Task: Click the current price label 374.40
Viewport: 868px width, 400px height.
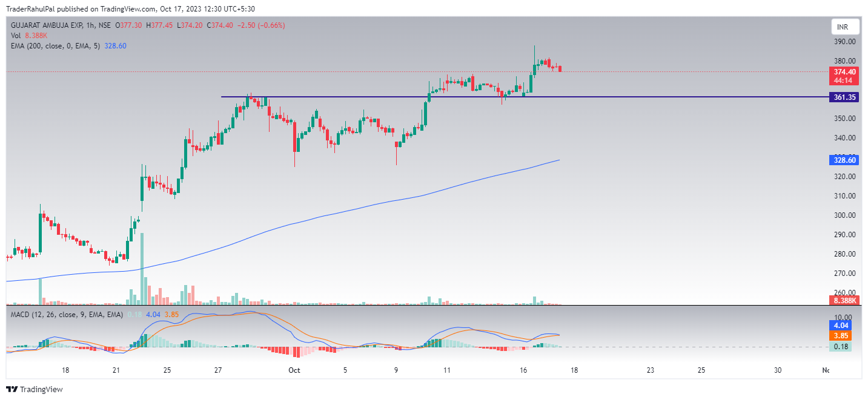Action: tap(844, 71)
